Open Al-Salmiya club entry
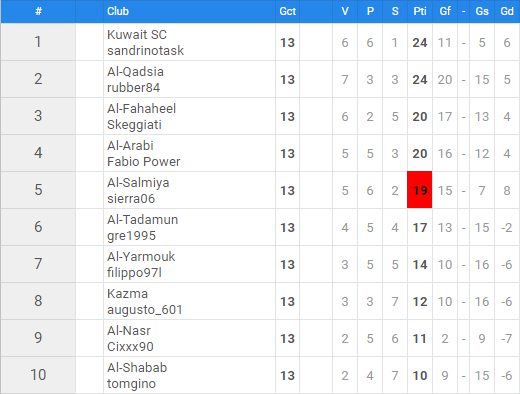This screenshot has width=520, height=394. tap(138, 183)
